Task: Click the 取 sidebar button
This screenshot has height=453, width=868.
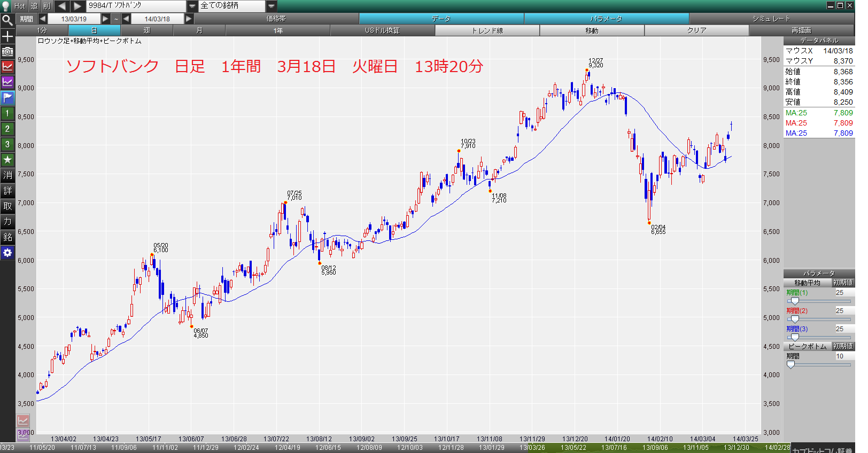Action: 7,206
